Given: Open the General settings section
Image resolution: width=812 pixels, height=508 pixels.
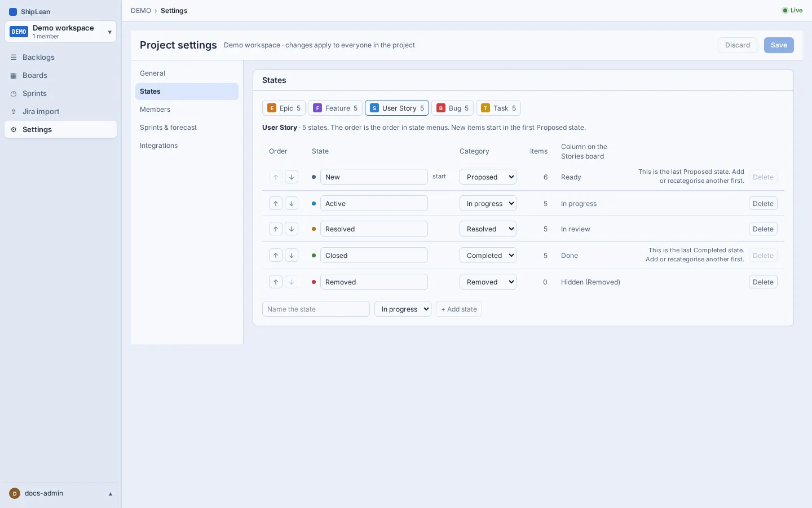Looking at the screenshot, I should click(x=187, y=73).
